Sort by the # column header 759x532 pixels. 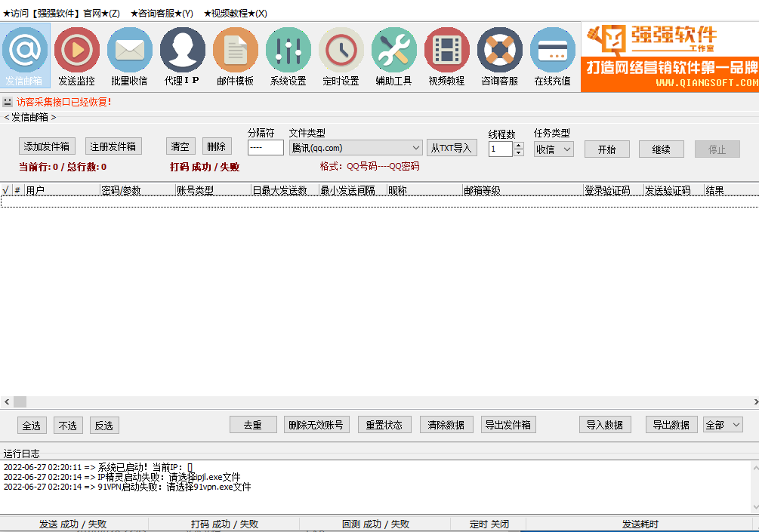(x=18, y=190)
